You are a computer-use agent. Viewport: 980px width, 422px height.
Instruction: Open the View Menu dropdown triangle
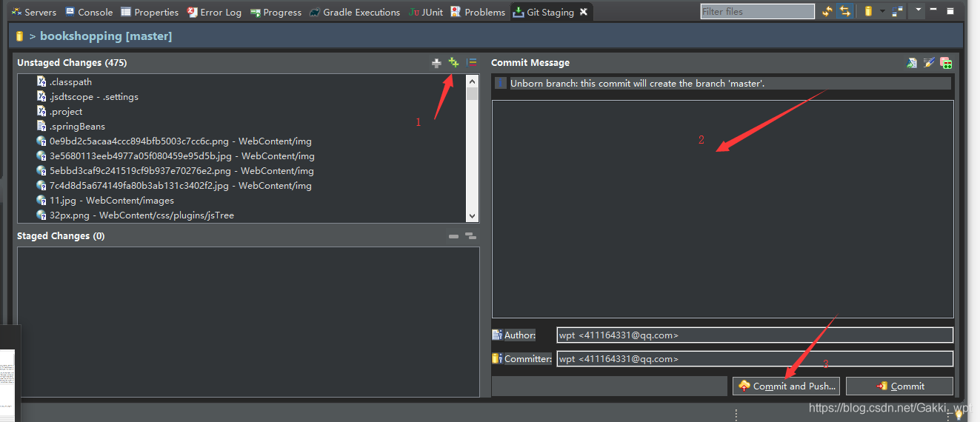click(x=919, y=10)
